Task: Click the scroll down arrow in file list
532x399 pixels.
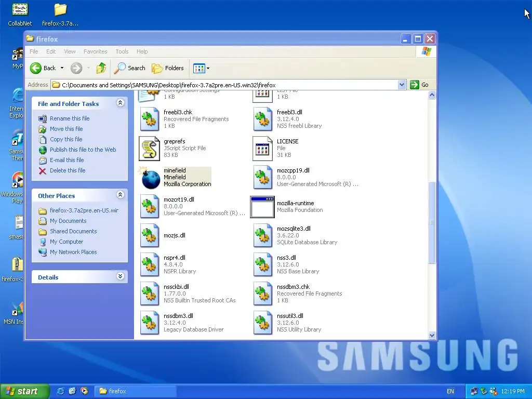Action: (x=432, y=335)
